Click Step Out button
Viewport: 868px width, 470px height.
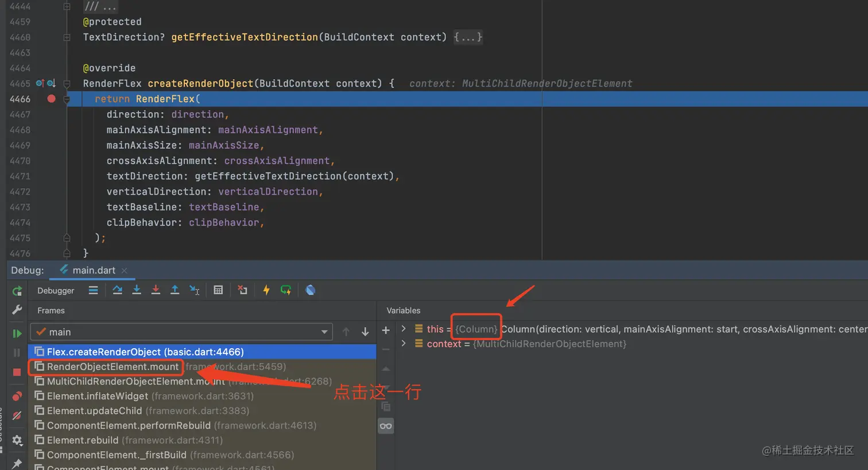pos(175,290)
